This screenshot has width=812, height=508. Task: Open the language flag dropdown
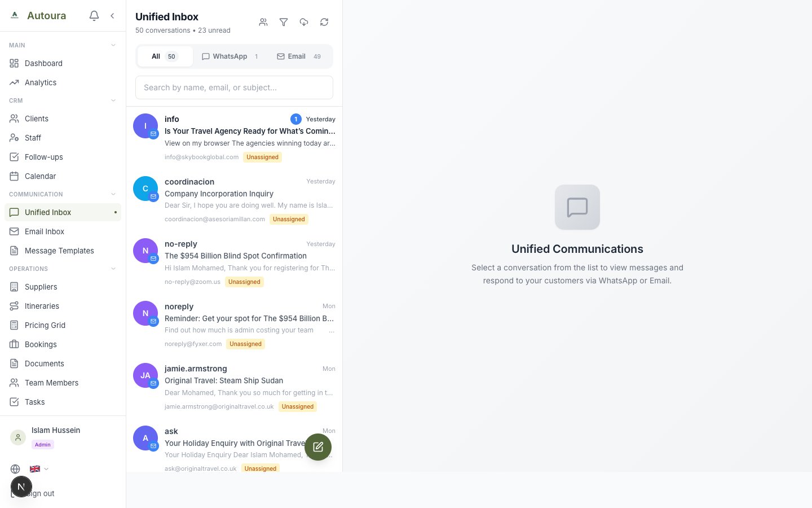[39, 468]
